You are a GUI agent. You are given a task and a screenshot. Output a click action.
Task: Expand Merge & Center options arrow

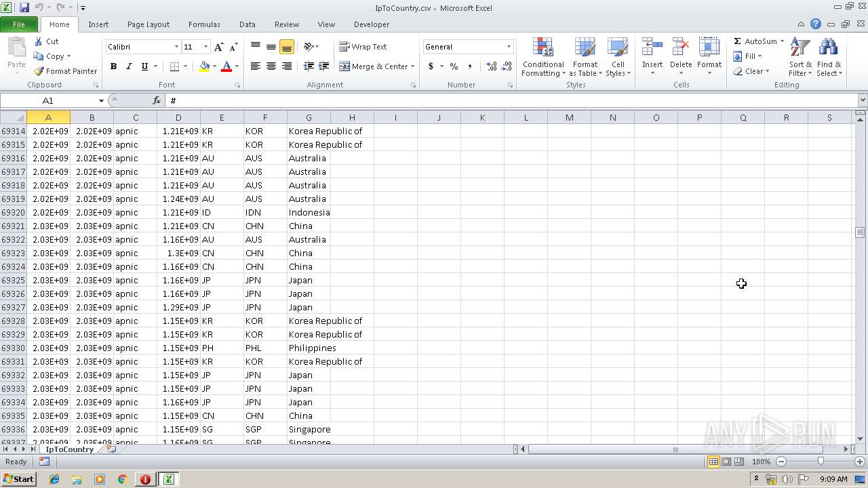click(412, 66)
